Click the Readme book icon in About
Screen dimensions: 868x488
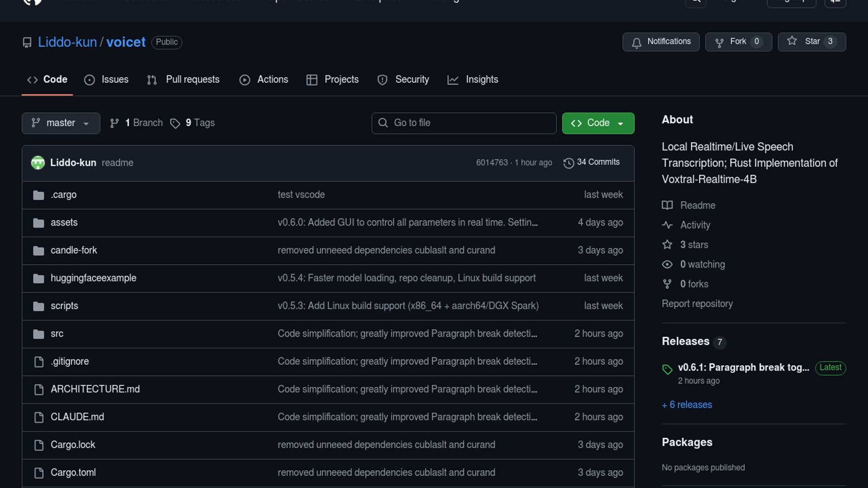(667, 206)
